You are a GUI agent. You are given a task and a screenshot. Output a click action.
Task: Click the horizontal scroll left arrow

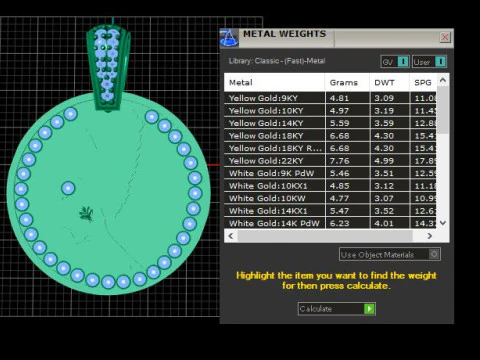coord(231,236)
